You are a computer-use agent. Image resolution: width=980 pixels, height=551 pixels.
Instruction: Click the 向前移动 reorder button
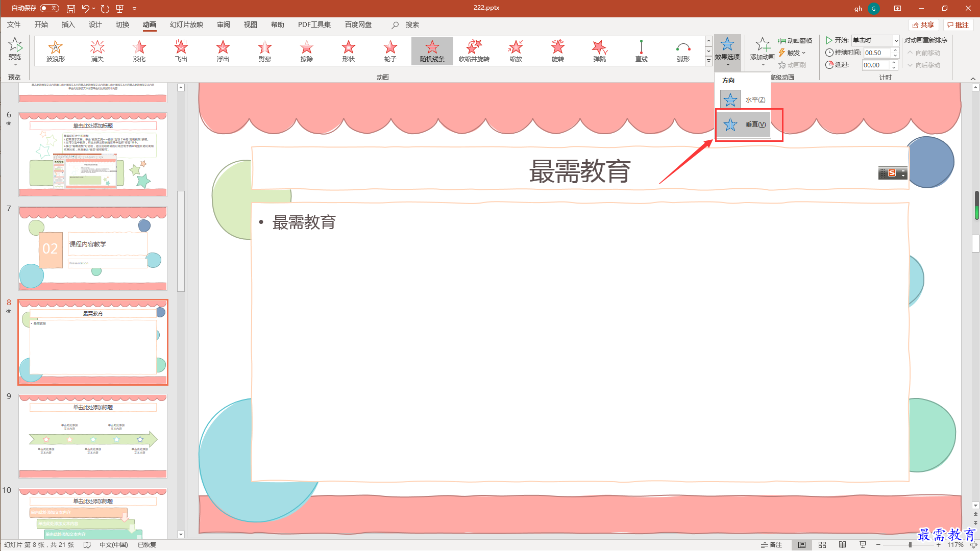pos(923,53)
